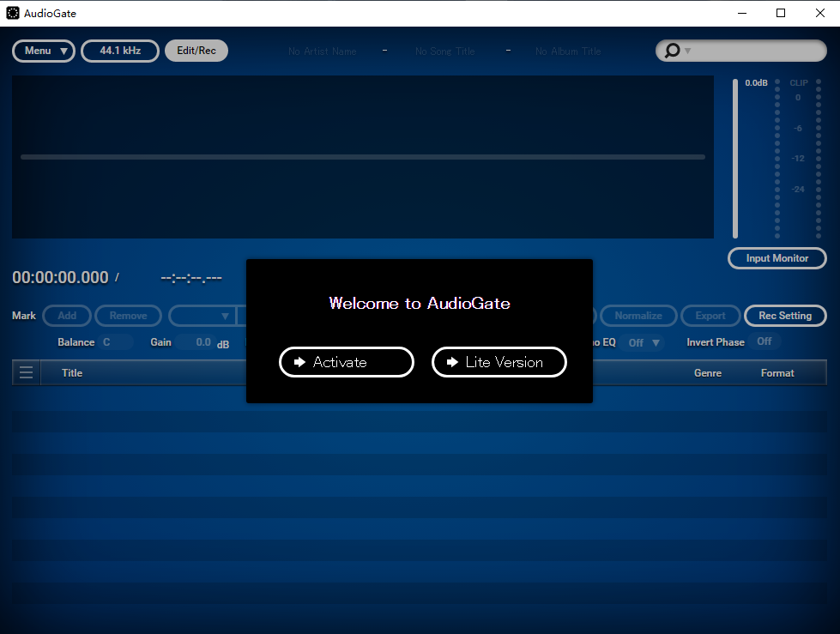Viewport: 840px width, 634px height.
Task: Sort by the Format column header
Action: [777, 373]
